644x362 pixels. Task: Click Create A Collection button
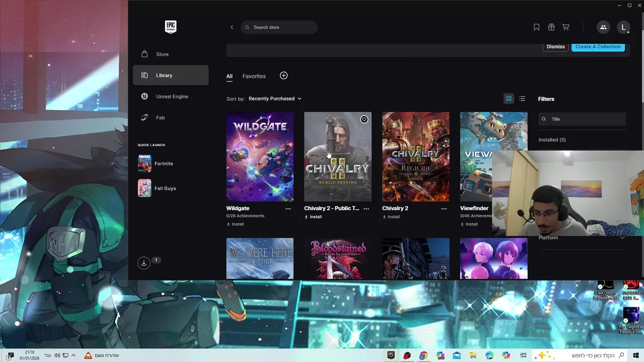(598, 47)
